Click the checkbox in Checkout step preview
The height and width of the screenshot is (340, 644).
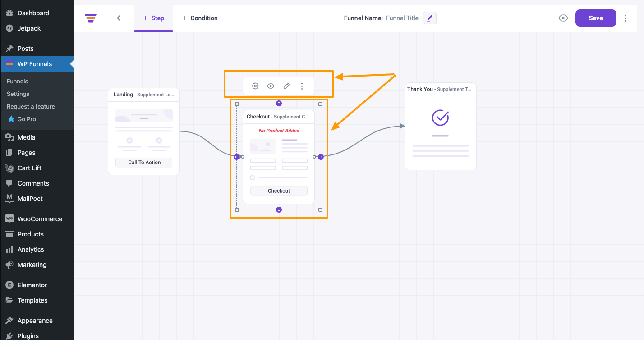253,177
